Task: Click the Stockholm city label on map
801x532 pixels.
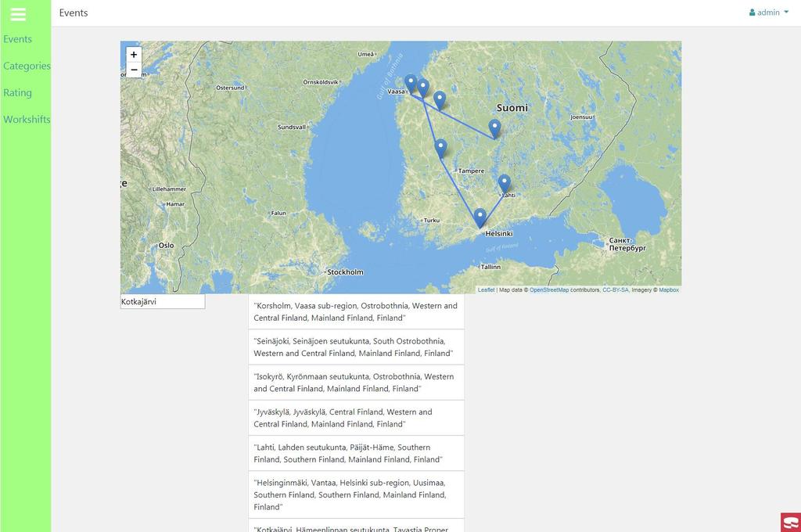Action: tap(345, 272)
